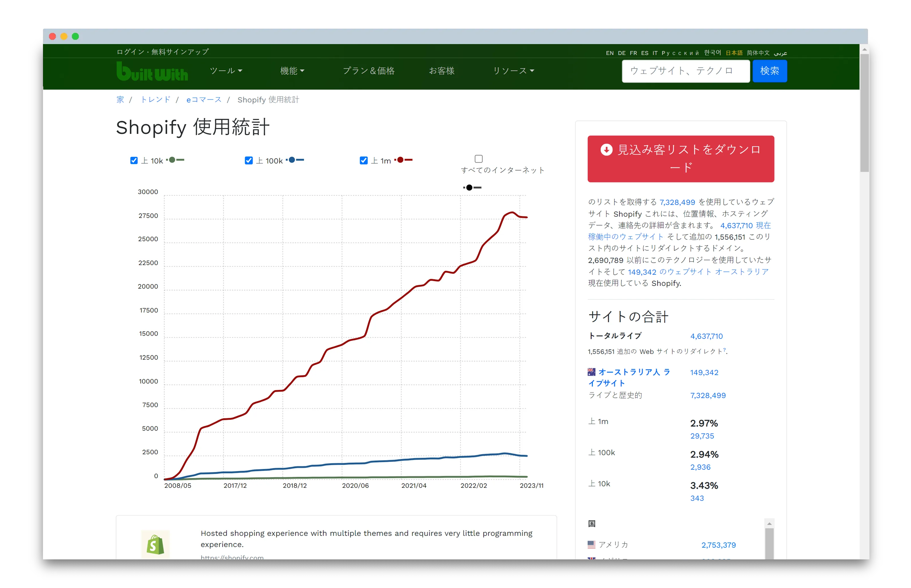Switch language to DE
The width and height of the screenshot is (911, 588).
622,53
